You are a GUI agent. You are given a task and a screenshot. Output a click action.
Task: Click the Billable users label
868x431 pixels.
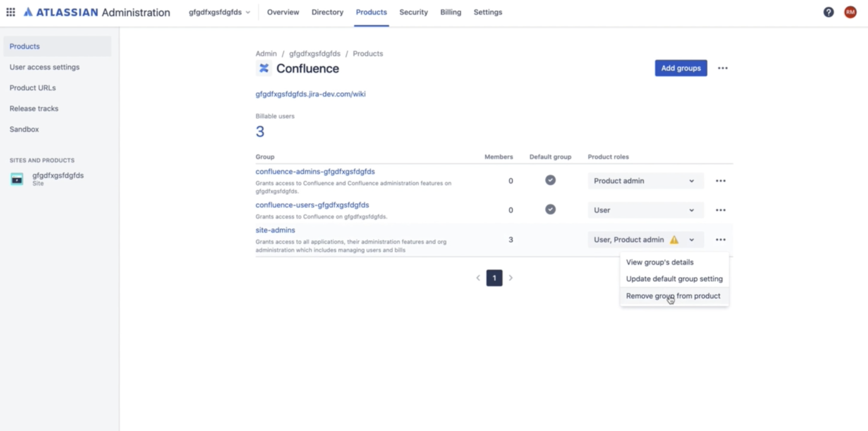pos(275,116)
